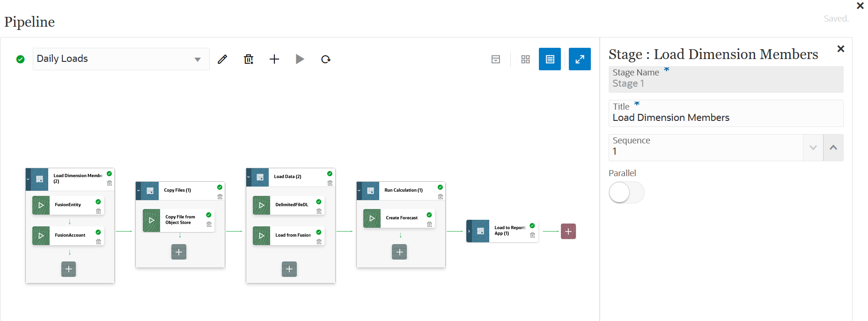Delete the Load from Fusion job via trash icon

click(x=319, y=242)
